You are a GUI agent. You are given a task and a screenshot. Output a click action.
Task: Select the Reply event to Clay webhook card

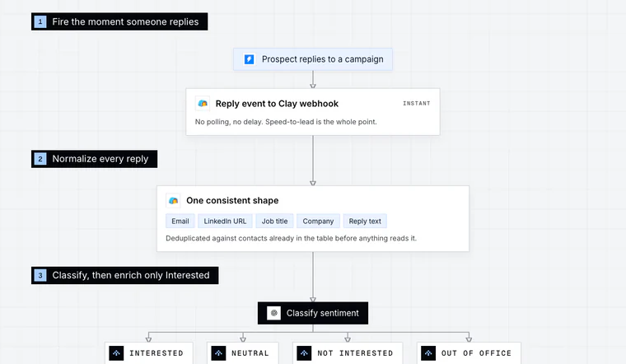point(313,112)
